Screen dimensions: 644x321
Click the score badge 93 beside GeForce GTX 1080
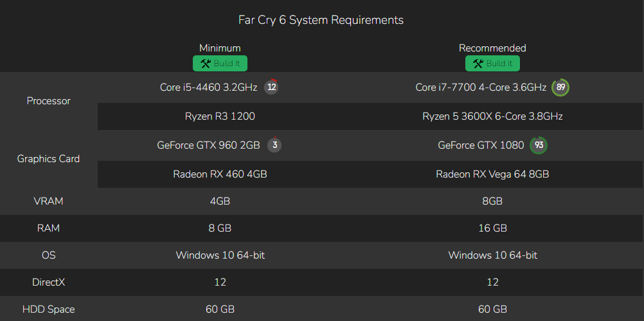click(x=539, y=145)
